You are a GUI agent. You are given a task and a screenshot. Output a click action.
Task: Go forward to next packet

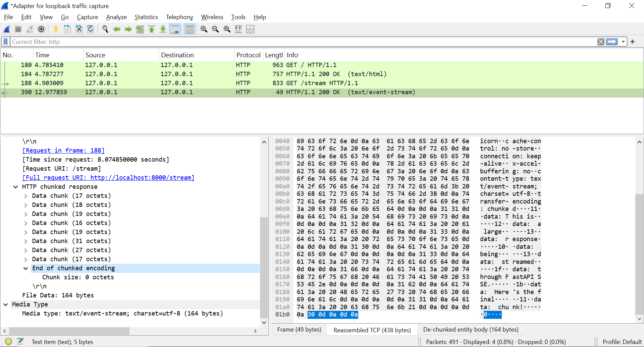coord(128,30)
